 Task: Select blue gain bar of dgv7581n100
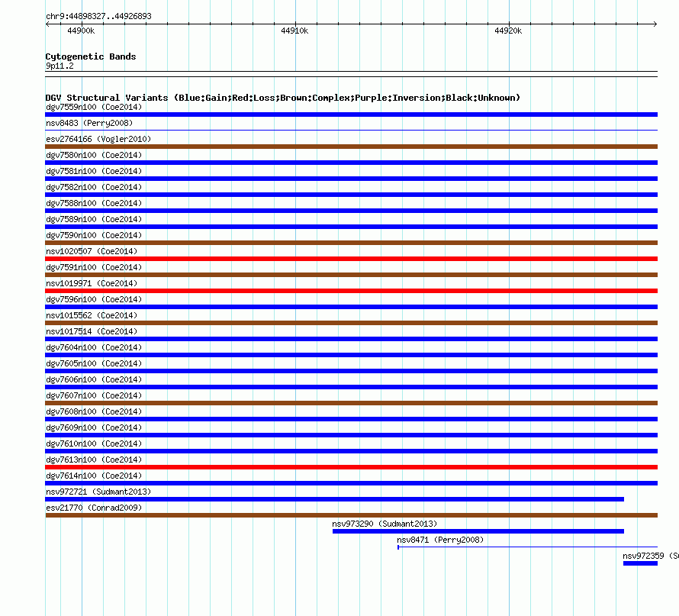pos(351,179)
